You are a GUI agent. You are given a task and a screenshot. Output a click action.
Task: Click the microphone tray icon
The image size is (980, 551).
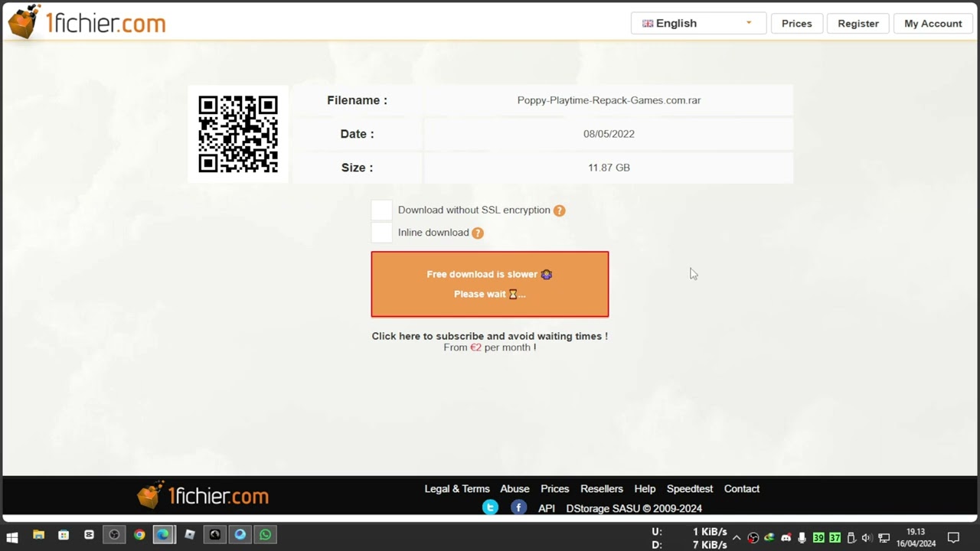tap(802, 537)
